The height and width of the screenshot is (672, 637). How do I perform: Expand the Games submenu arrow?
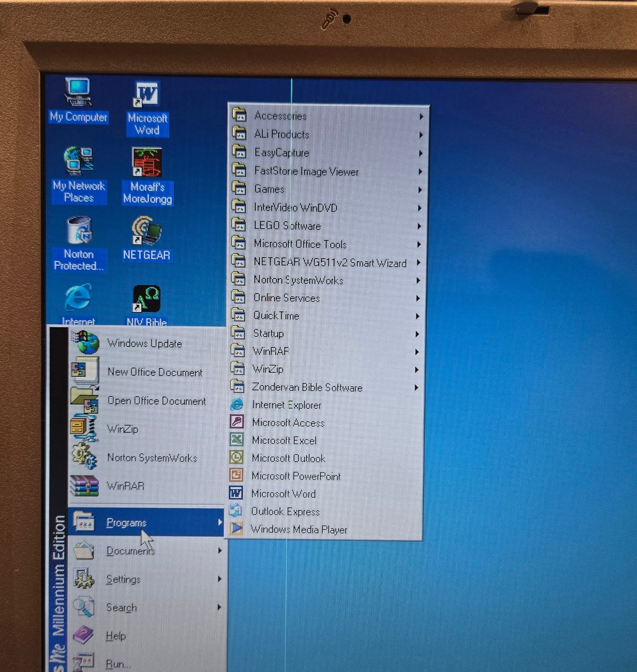tap(420, 190)
